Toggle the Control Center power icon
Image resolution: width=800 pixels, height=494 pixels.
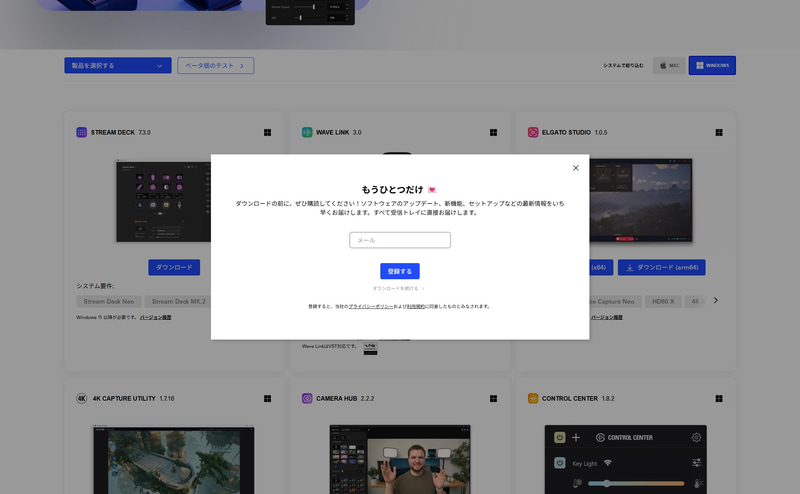coord(560,437)
